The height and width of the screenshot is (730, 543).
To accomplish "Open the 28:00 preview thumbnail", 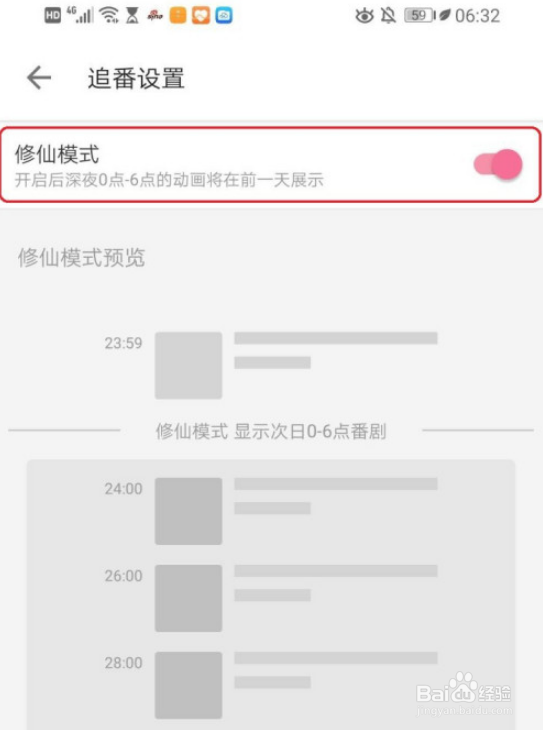I will (x=189, y=685).
